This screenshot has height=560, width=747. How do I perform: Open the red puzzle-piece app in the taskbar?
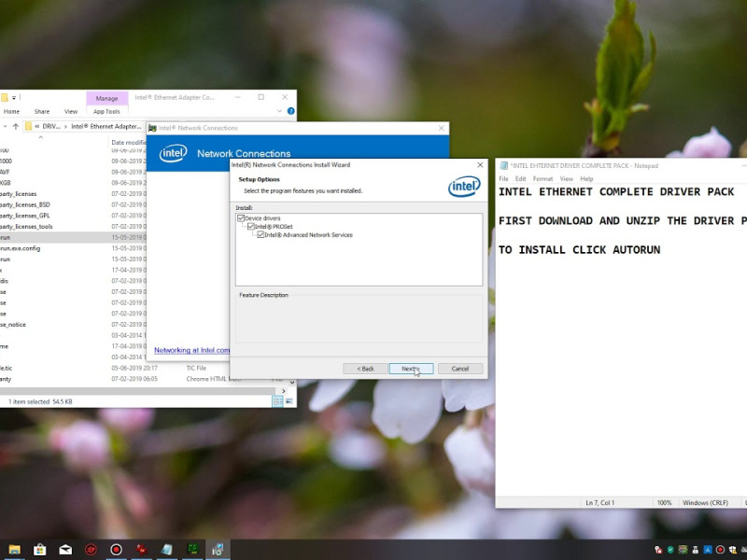[x=142, y=550]
